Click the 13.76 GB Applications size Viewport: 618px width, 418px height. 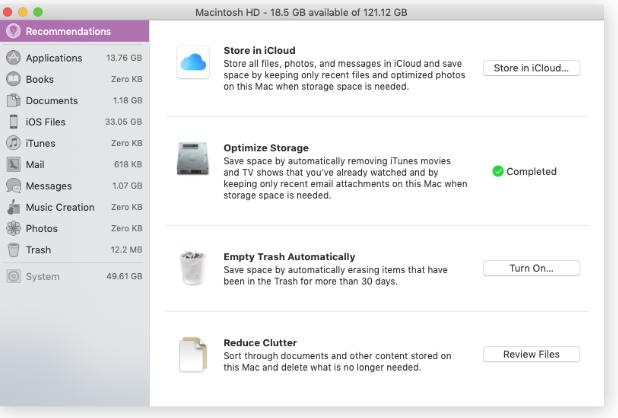(x=124, y=58)
